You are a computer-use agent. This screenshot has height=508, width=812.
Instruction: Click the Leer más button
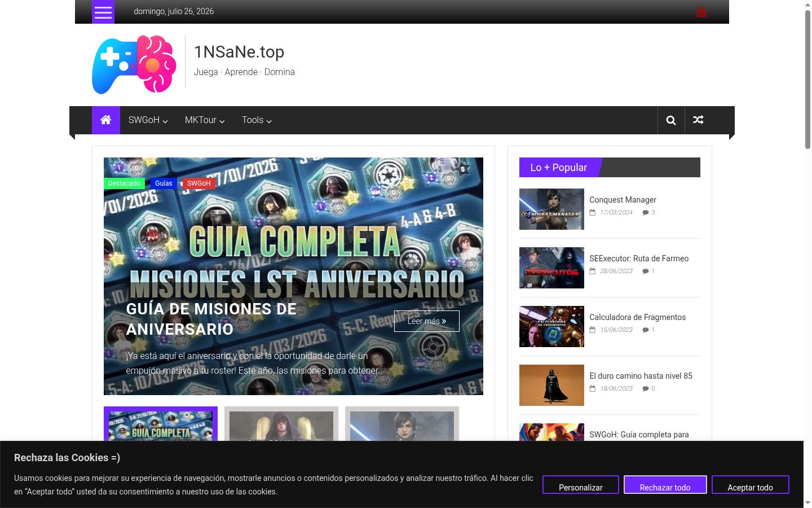[x=427, y=321]
